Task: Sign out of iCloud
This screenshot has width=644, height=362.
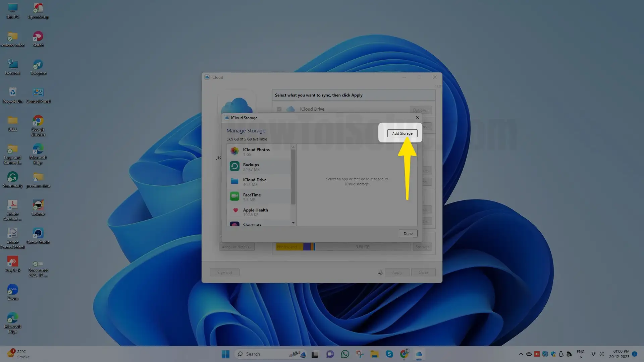Action: tap(224, 272)
